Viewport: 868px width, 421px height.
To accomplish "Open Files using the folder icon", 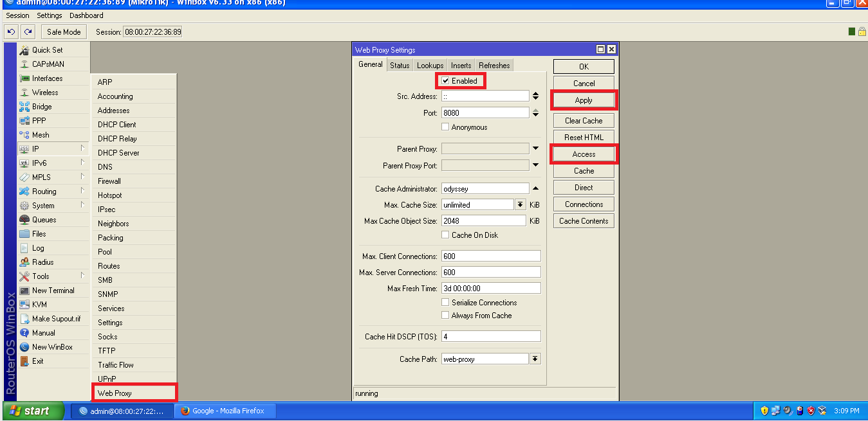I will [x=24, y=234].
